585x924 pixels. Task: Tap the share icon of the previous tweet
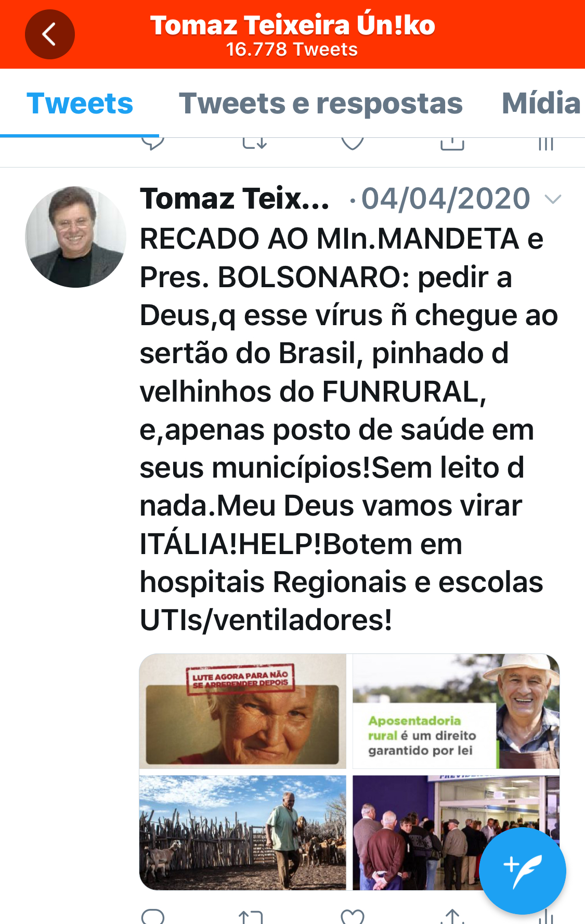[x=452, y=144]
